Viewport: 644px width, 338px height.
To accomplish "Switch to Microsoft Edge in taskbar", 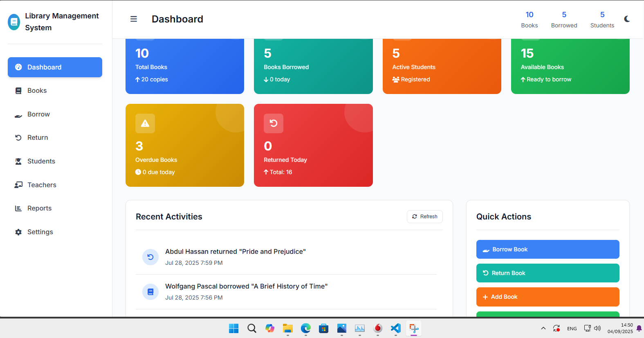I will click(306, 329).
